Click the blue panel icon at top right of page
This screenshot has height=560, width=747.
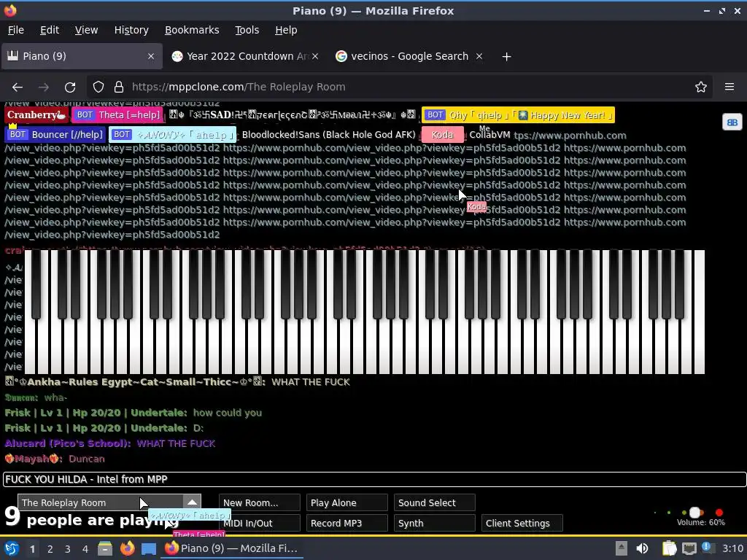[x=732, y=122]
